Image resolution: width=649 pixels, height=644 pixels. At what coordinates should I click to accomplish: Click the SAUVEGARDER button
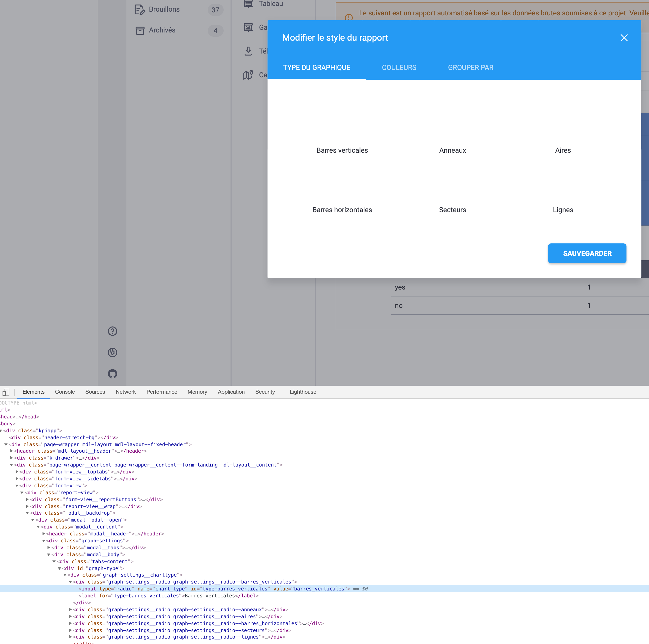[x=587, y=253]
